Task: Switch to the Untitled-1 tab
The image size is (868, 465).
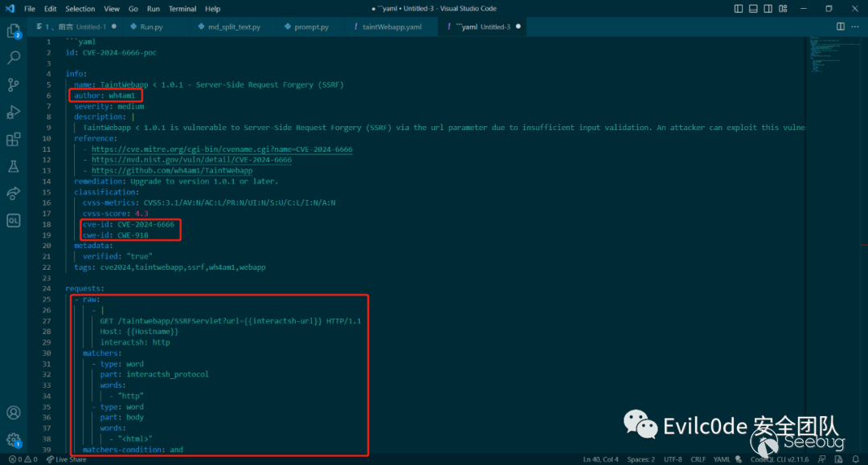Action: pos(76,27)
